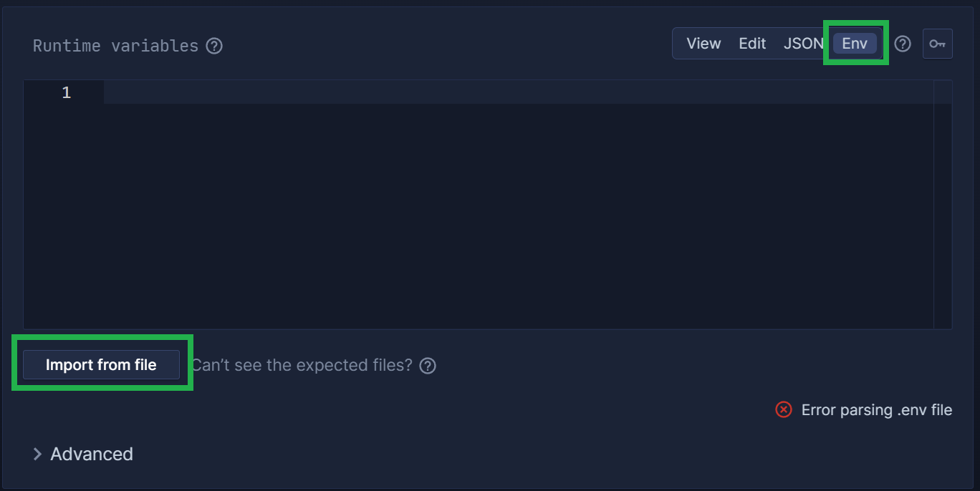
Task: Place cursor on the first editor line
Action: point(519,92)
